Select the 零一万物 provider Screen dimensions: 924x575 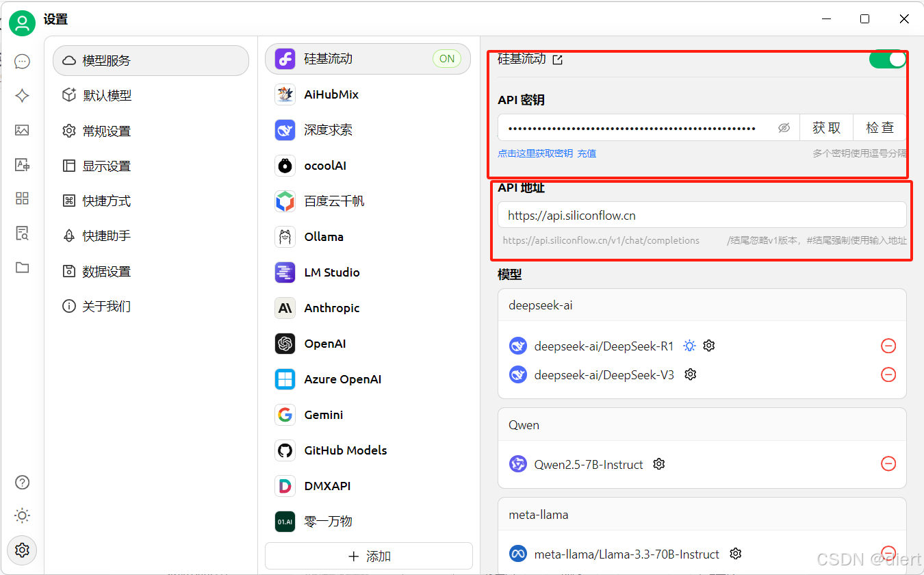tap(368, 522)
